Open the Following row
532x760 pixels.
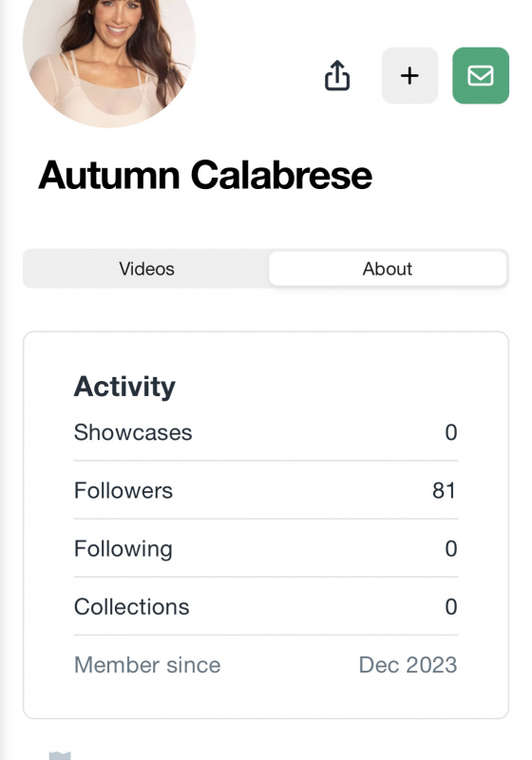click(265, 549)
